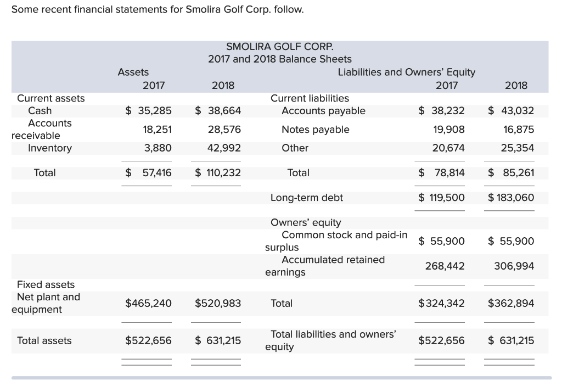
Task: Click the 'Inventory' row label
Action: coord(50,148)
